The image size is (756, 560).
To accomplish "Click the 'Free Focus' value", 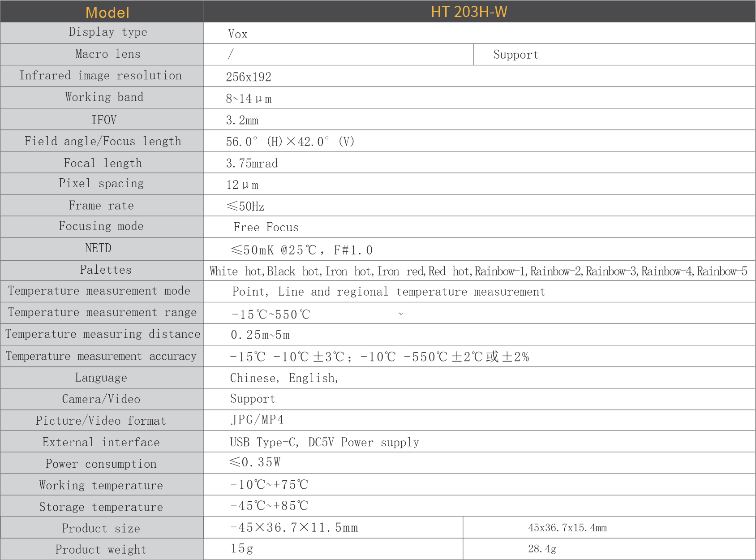I will point(266,228).
